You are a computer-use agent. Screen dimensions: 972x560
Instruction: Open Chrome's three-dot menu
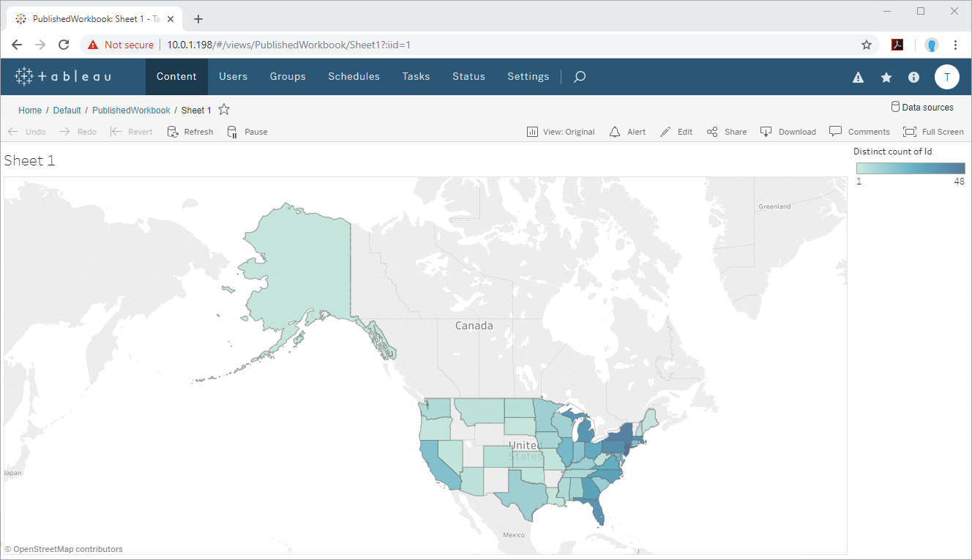[x=955, y=45]
